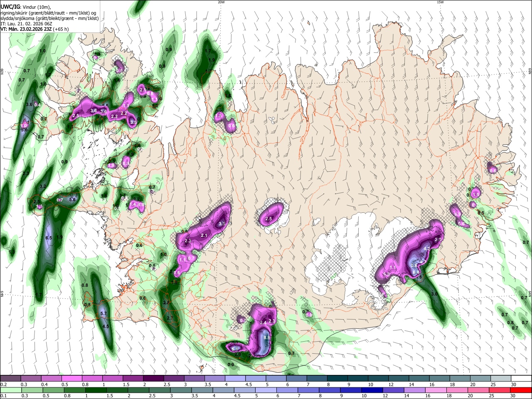Pick the dark purple 2 swatch in the upper legend row

tap(153, 379)
